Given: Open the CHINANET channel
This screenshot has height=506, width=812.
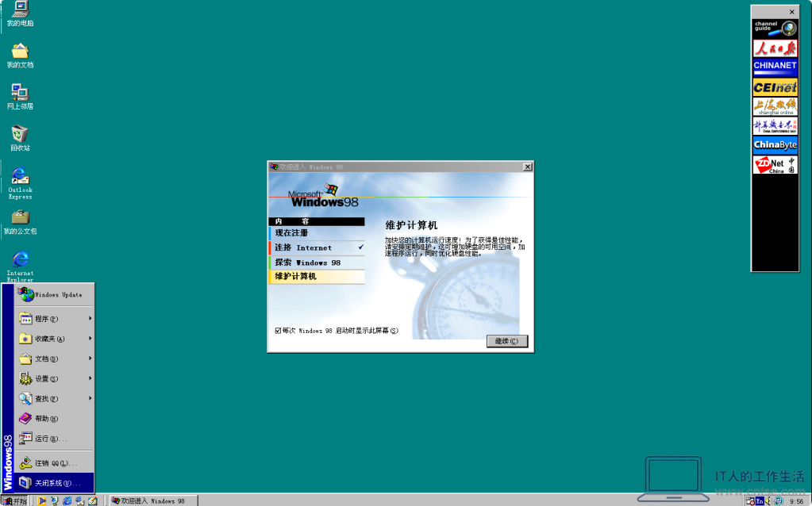Looking at the screenshot, I should click(775, 67).
